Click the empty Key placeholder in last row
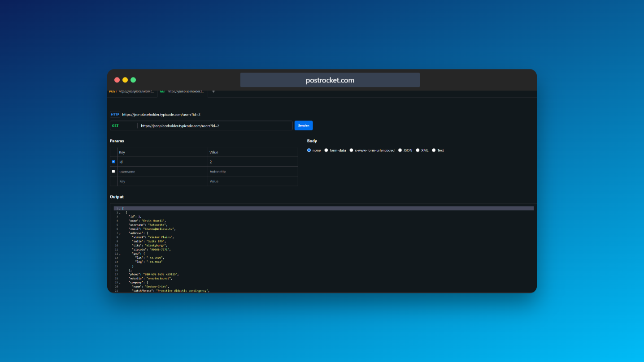644x362 pixels. pyautogui.click(x=162, y=181)
